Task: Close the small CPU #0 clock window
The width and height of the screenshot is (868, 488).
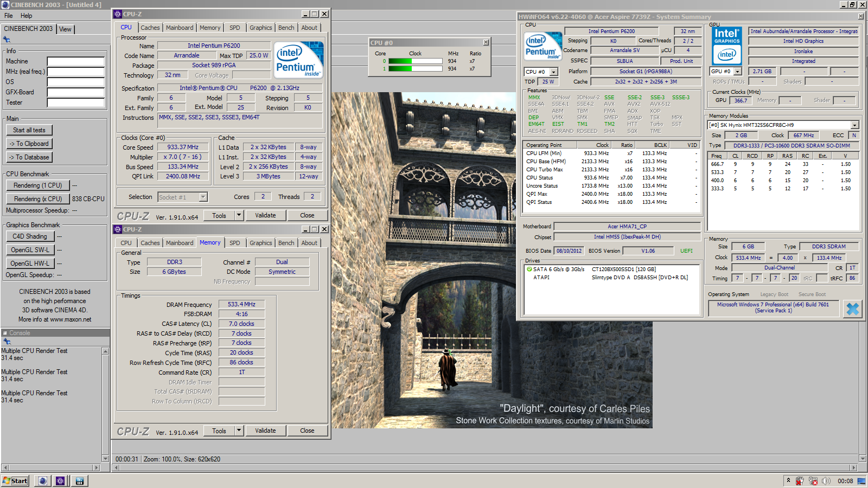Action: (486, 42)
